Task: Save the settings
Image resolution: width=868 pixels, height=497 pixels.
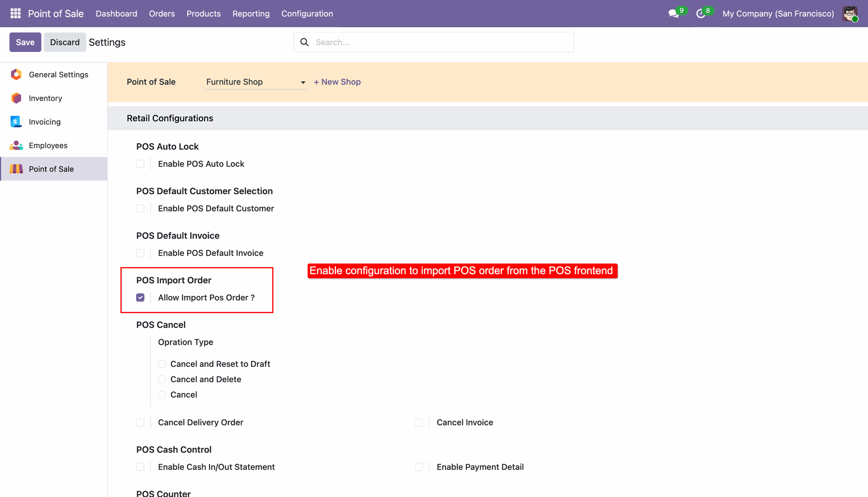Action: tap(25, 42)
